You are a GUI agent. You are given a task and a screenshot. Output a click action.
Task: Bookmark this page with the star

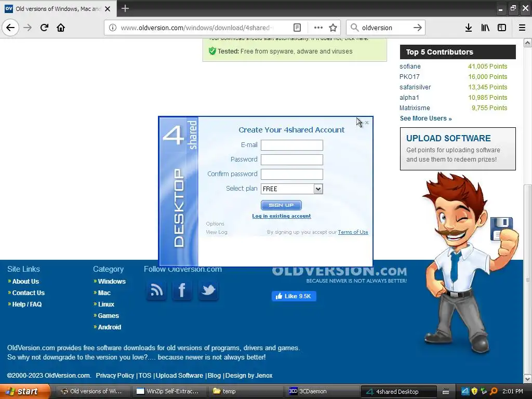pyautogui.click(x=333, y=28)
